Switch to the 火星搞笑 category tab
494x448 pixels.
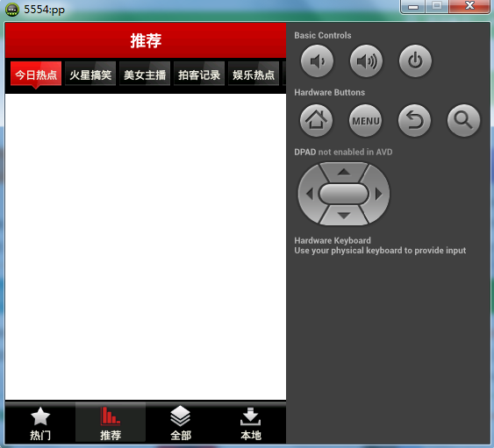[90, 75]
